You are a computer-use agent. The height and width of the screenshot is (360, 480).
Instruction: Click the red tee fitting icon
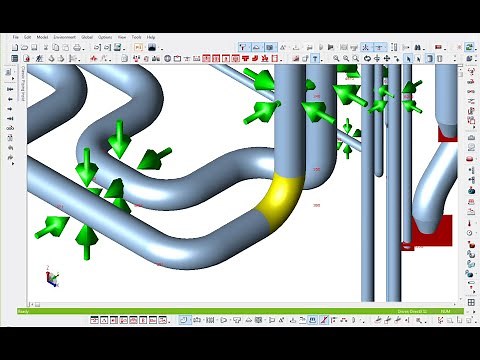click(x=246, y=59)
